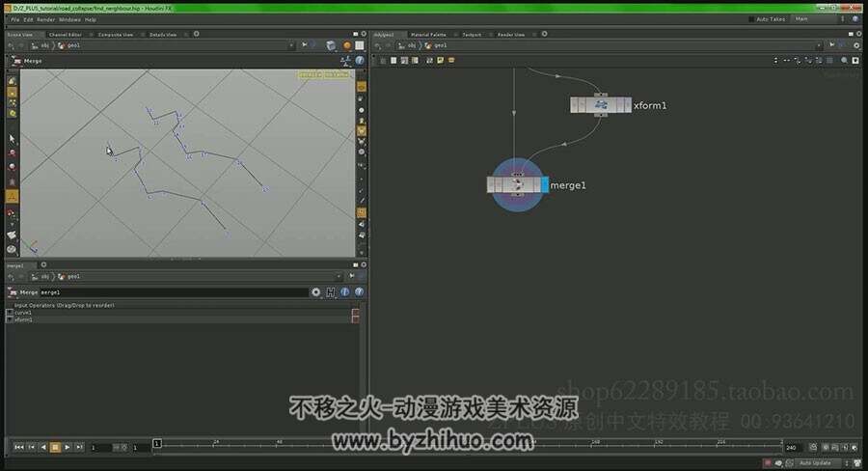Toggle display flag on xform1 node
This screenshot has width=868, height=471.
627,105
